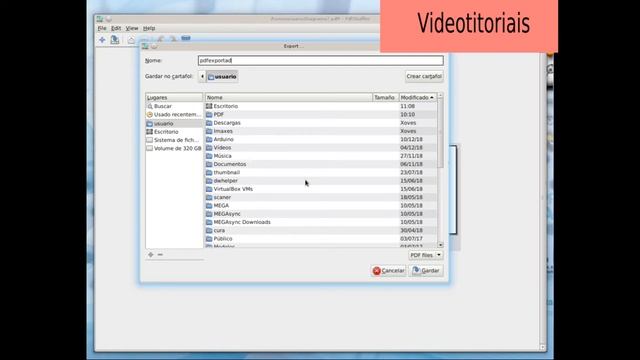The height and width of the screenshot is (360, 640).
Task: Click the 06/11/18 date cell
Action: pos(411,164)
